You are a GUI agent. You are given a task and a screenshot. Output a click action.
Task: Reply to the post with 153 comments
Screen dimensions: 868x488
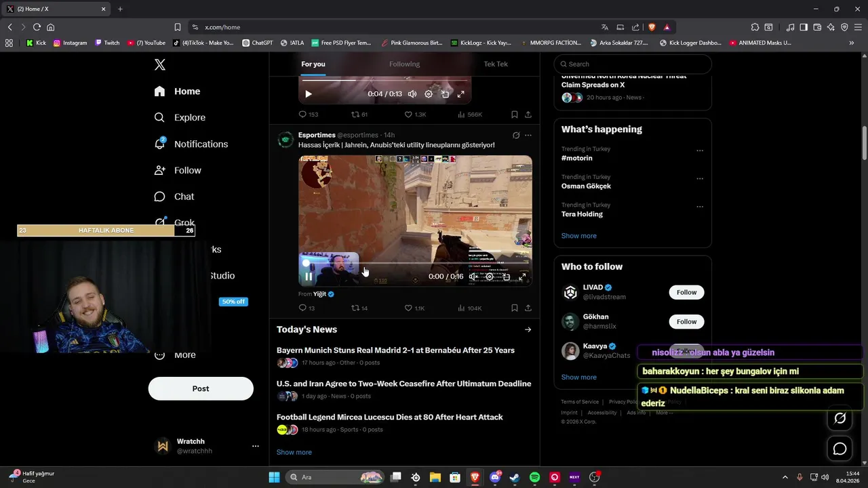click(x=309, y=115)
